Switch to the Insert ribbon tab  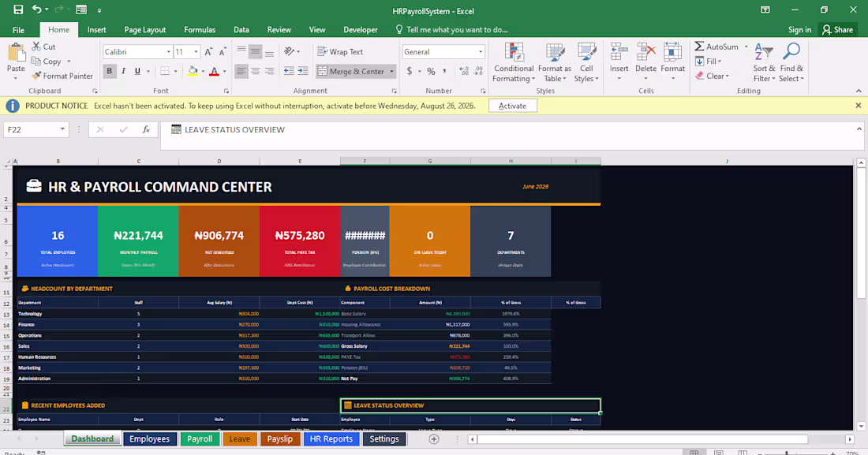(97, 30)
